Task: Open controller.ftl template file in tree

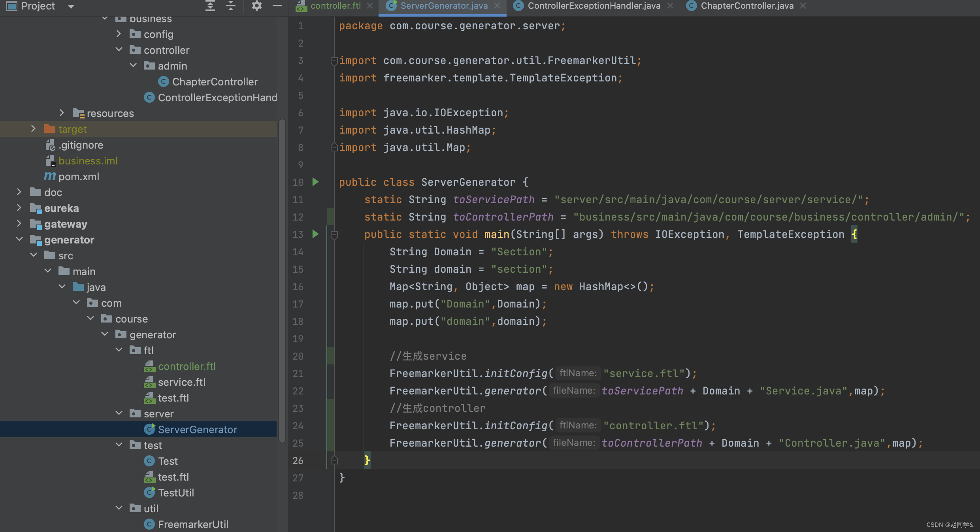Action: click(187, 366)
